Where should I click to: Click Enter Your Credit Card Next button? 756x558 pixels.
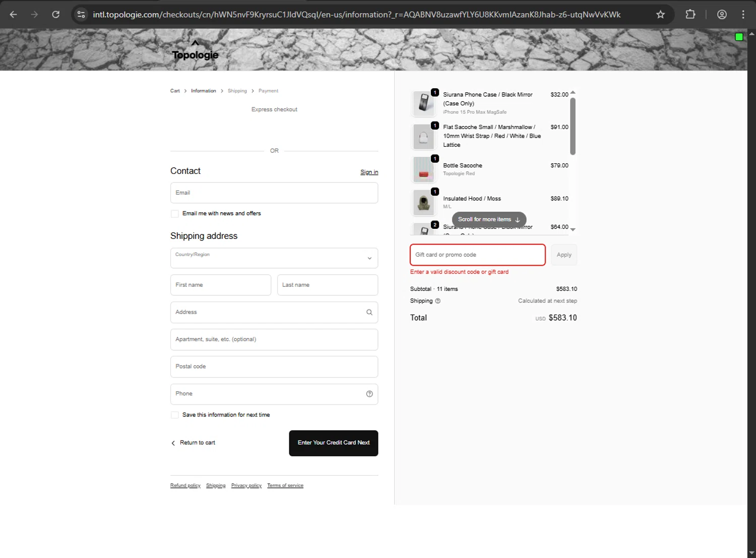[x=334, y=443]
